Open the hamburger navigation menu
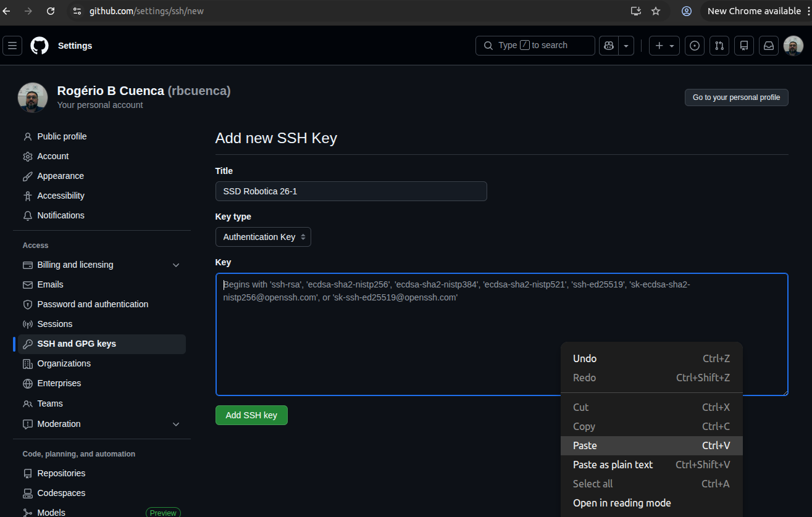Image resolution: width=812 pixels, height=517 pixels. [12, 46]
